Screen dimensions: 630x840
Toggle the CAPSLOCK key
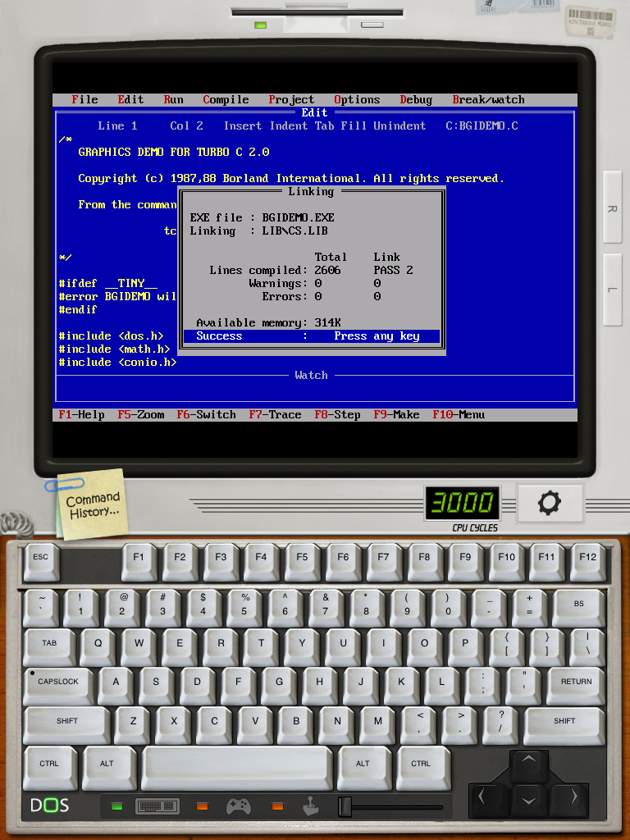point(58,685)
